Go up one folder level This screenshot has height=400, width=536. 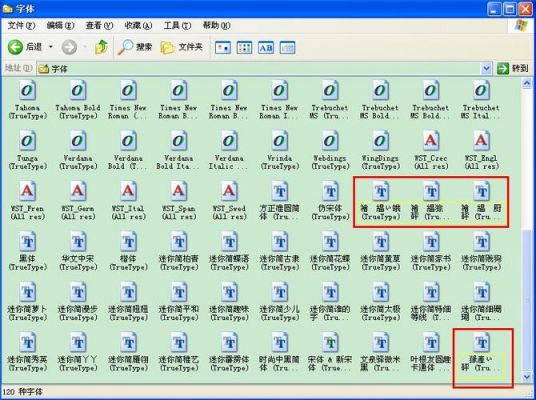coord(101,47)
